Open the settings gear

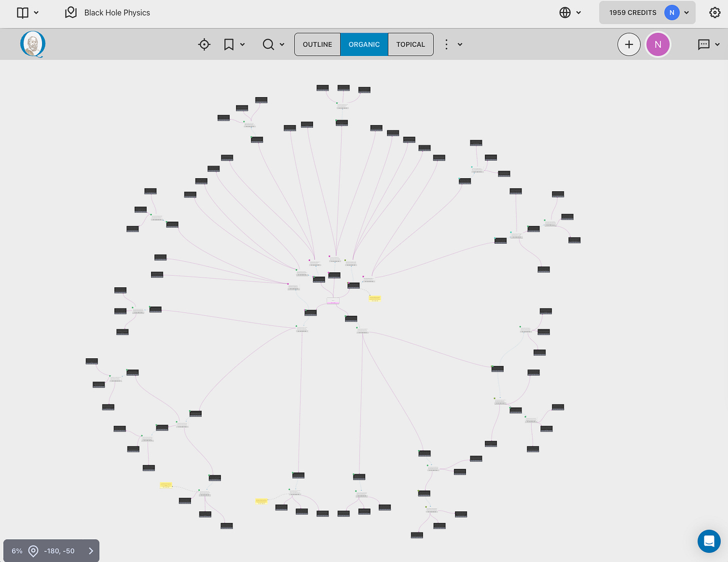(715, 13)
